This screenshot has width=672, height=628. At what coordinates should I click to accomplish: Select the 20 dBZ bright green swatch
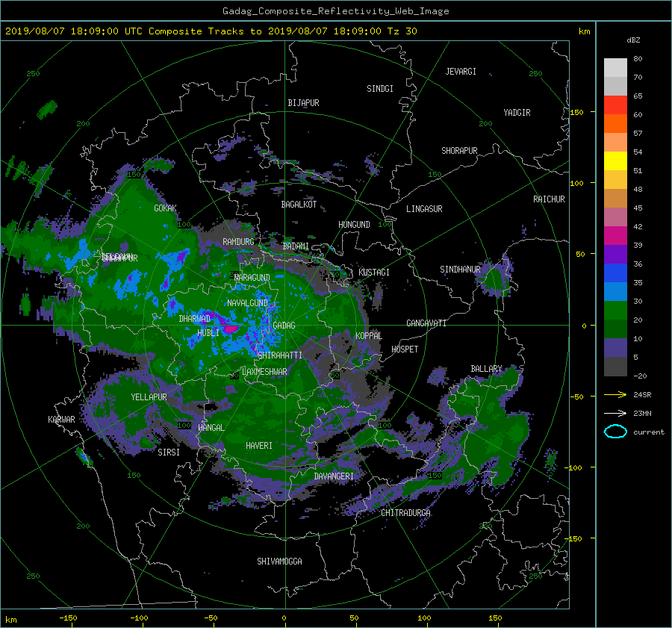(615, 311)
